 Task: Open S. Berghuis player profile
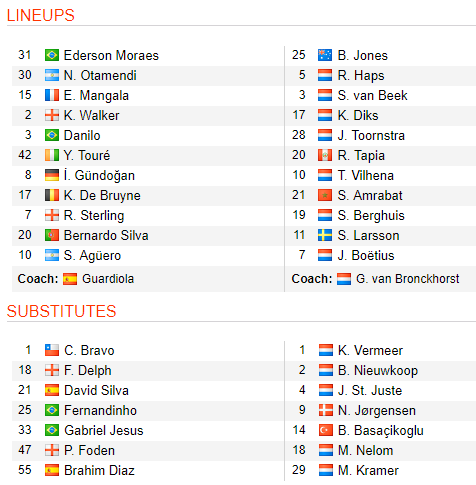[x=371, y=216]
